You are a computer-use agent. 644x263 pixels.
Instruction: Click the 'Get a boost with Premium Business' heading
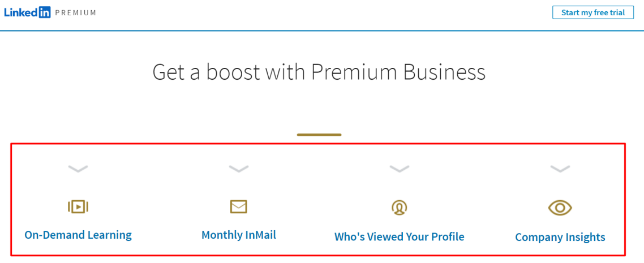[319, 72]
